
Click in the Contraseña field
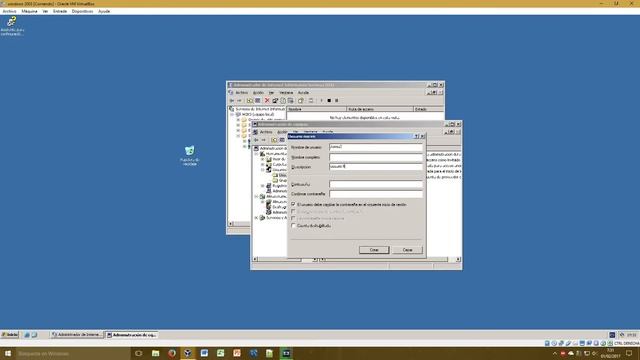376,184
